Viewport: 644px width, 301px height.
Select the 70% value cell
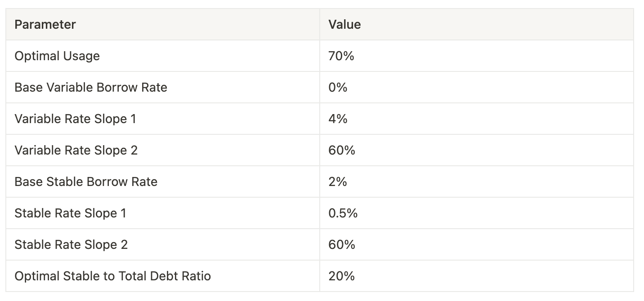pos(477,56)
